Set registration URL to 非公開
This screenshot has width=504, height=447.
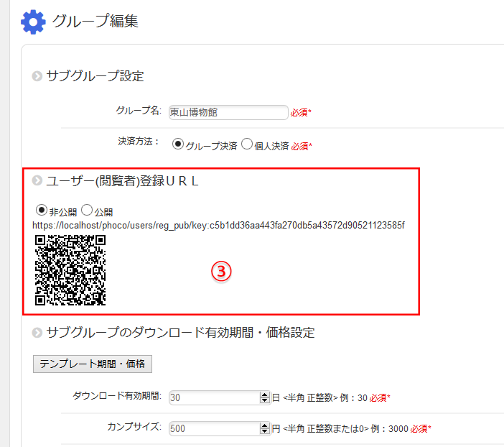[x=42, y=211]
